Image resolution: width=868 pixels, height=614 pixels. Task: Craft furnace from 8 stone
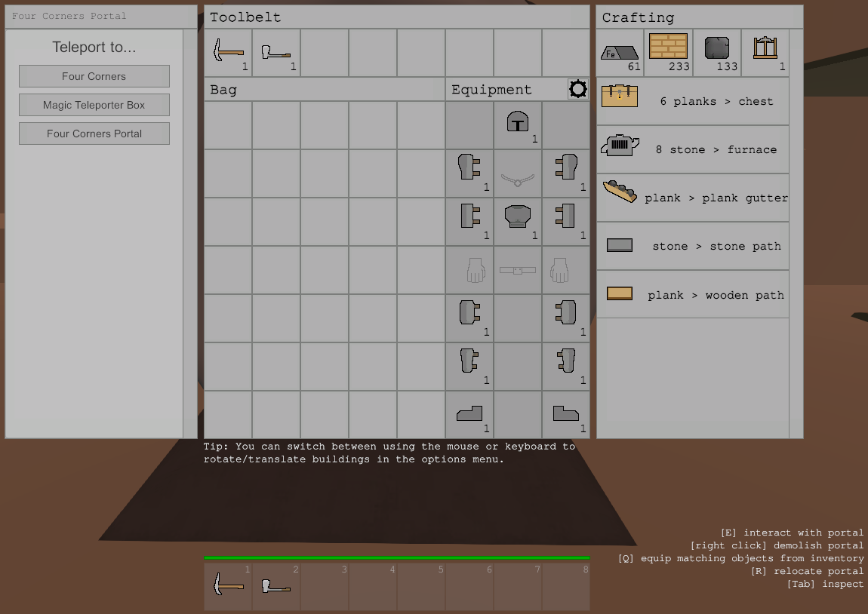click(693, 149)
